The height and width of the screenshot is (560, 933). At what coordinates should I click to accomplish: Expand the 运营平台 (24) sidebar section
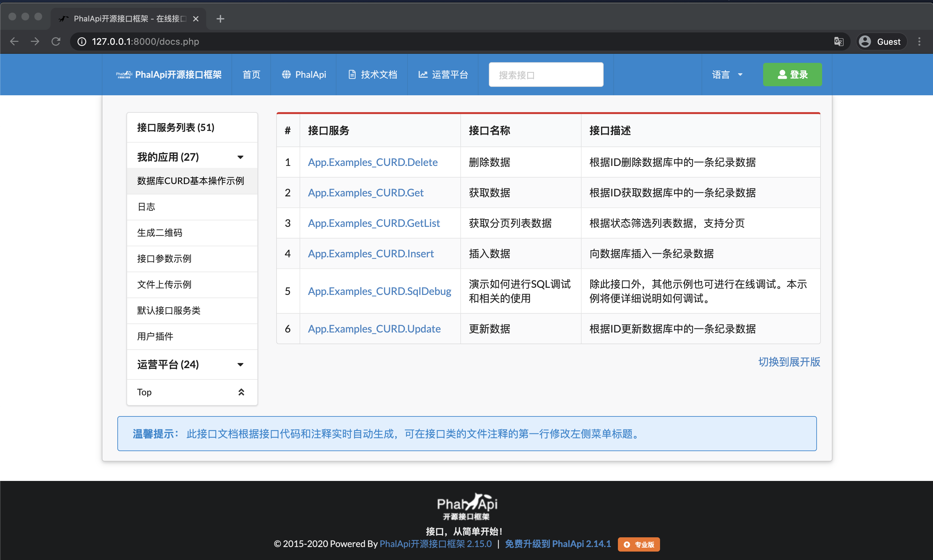tap(241, 365)
